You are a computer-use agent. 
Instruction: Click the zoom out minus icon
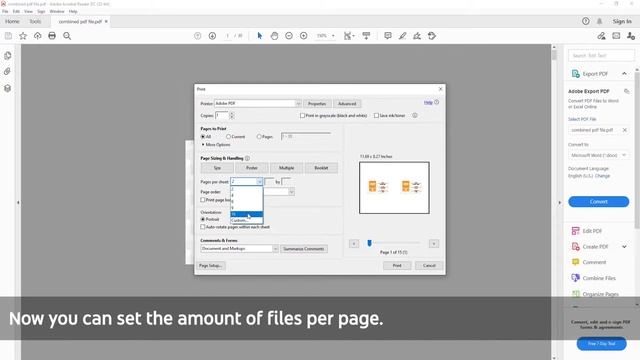[289, 36]
